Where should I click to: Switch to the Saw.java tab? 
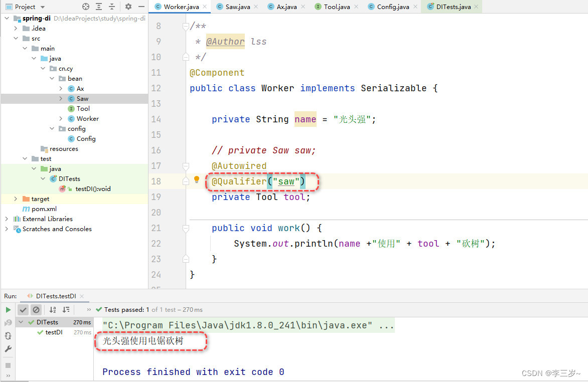coord(237,7)
